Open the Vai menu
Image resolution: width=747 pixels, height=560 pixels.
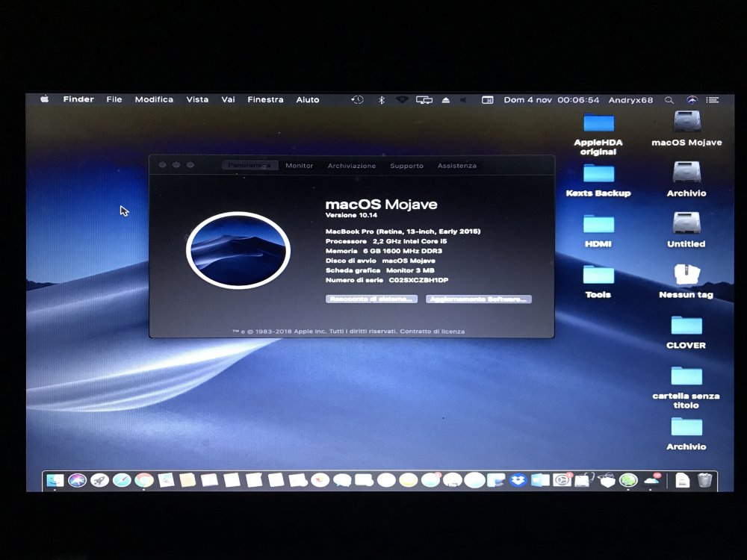[228, 99]
